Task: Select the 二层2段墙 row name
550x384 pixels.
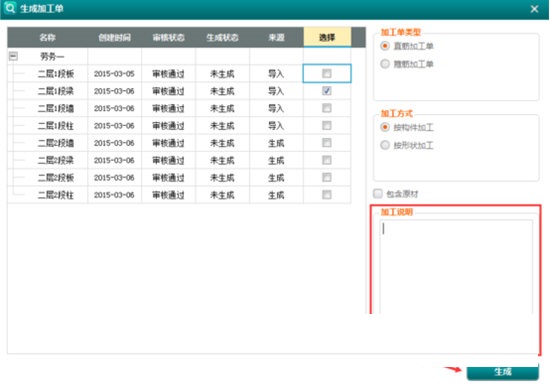Action: 56,143
